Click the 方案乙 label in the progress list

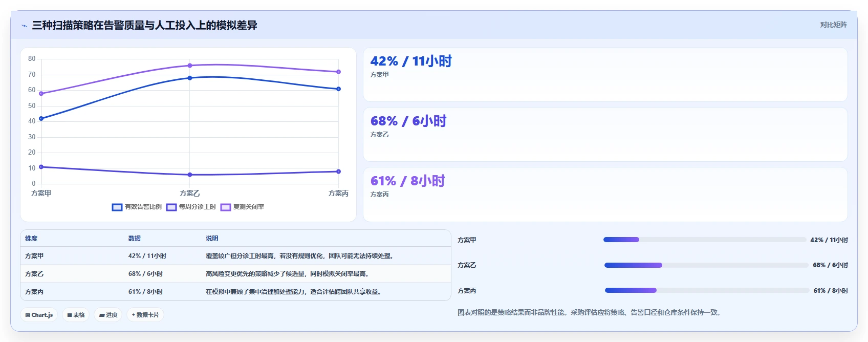[x=467, y=265]
